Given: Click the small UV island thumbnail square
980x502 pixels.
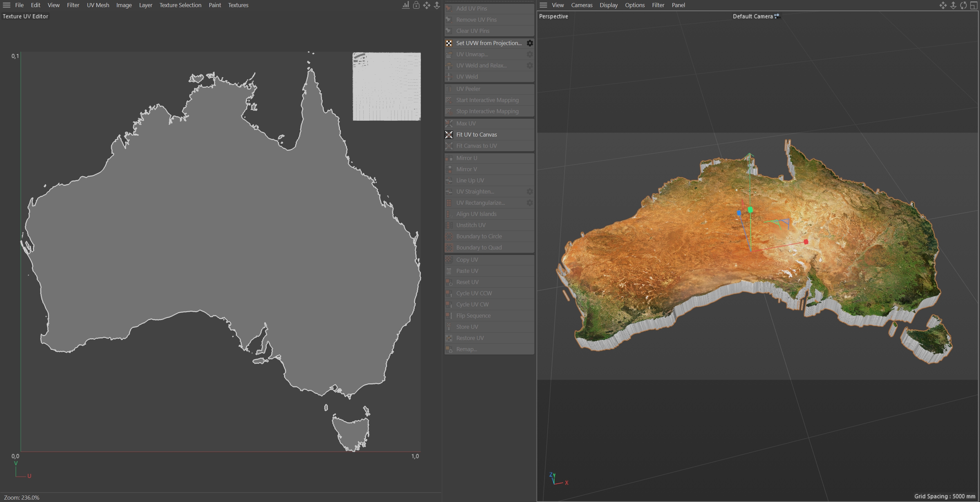Looking at the screenshot, I should (387, 86).
